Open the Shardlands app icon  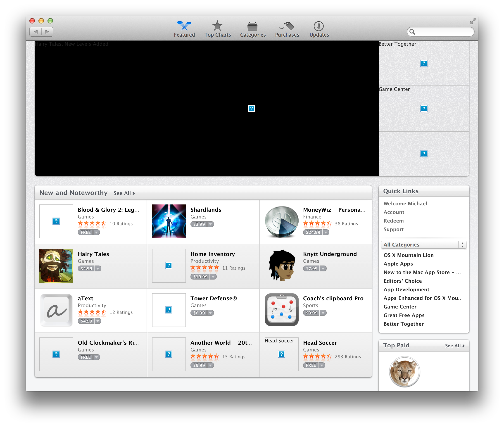[x=169, y=221]
